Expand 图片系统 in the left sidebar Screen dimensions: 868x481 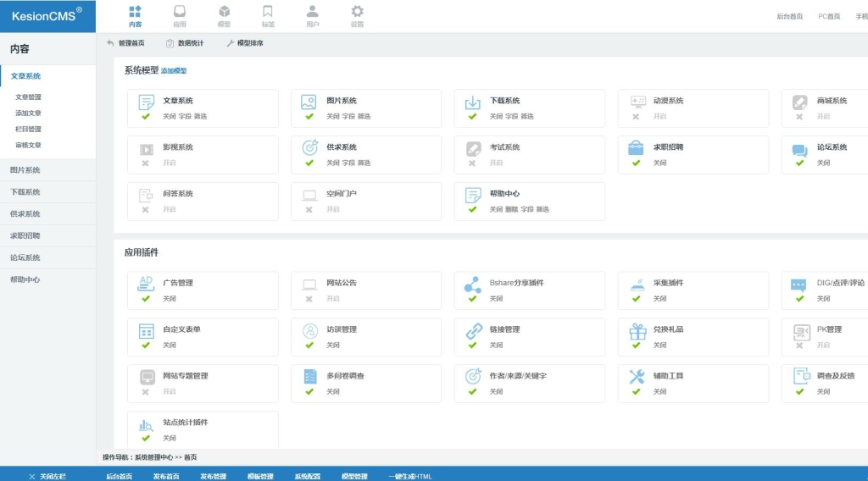point(47,169)
